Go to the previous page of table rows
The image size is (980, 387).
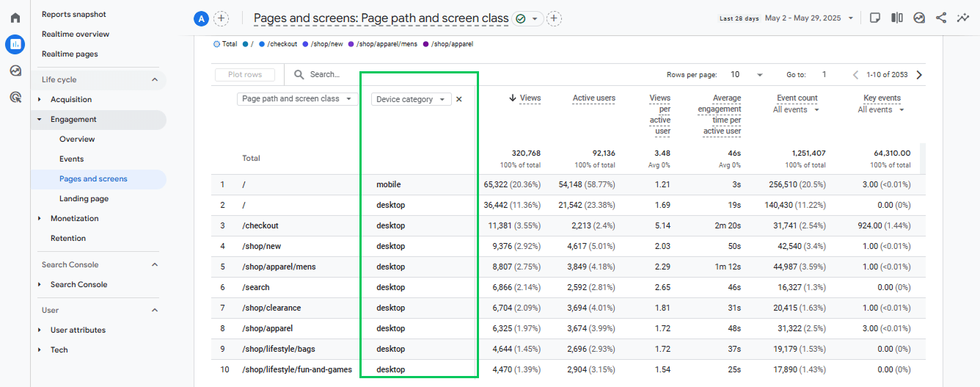[855, 74]
